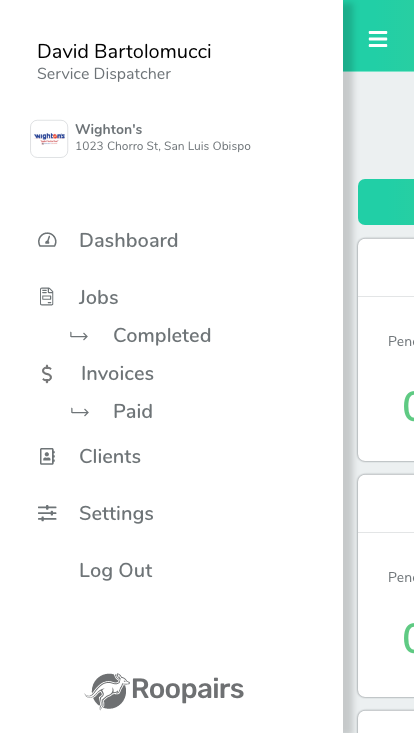Open the Jobs menu item
The width and height of the screenshot is (414, 733).
[98, 297]
